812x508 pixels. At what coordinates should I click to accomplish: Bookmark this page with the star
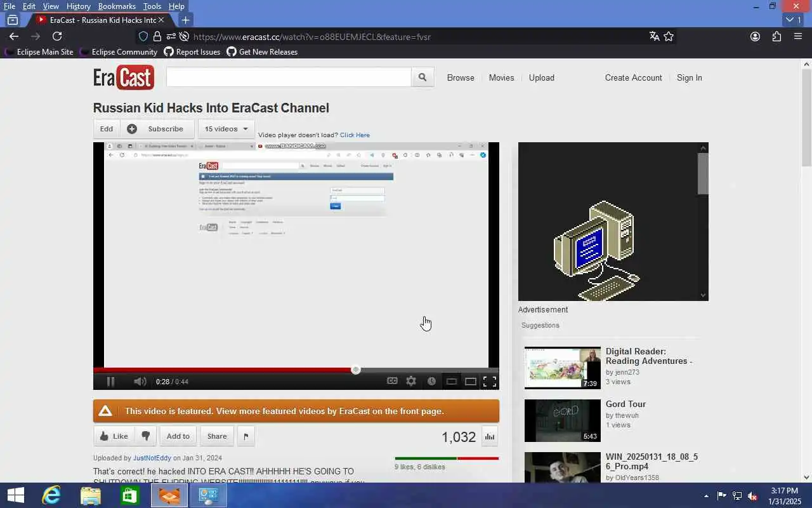point(669,36)
